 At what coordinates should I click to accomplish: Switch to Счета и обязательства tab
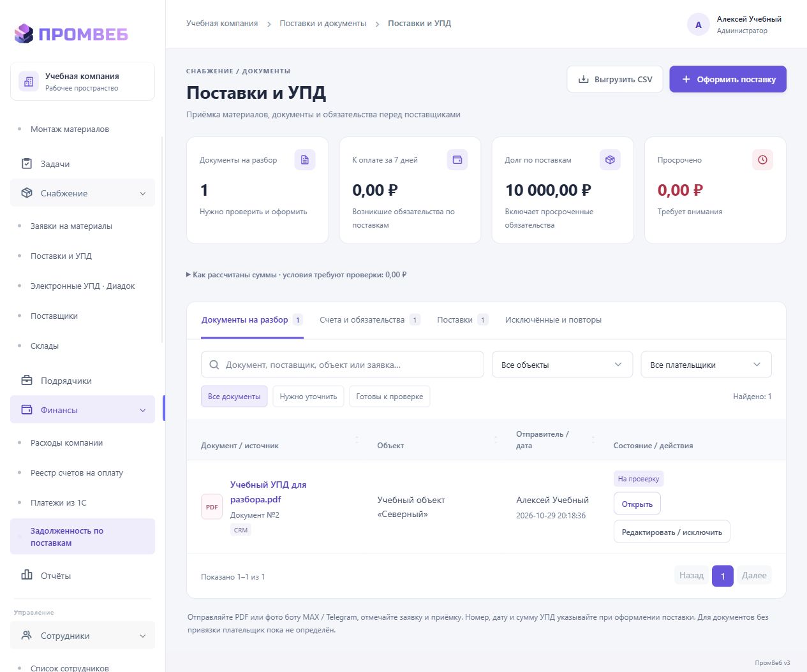pos(370,320)
